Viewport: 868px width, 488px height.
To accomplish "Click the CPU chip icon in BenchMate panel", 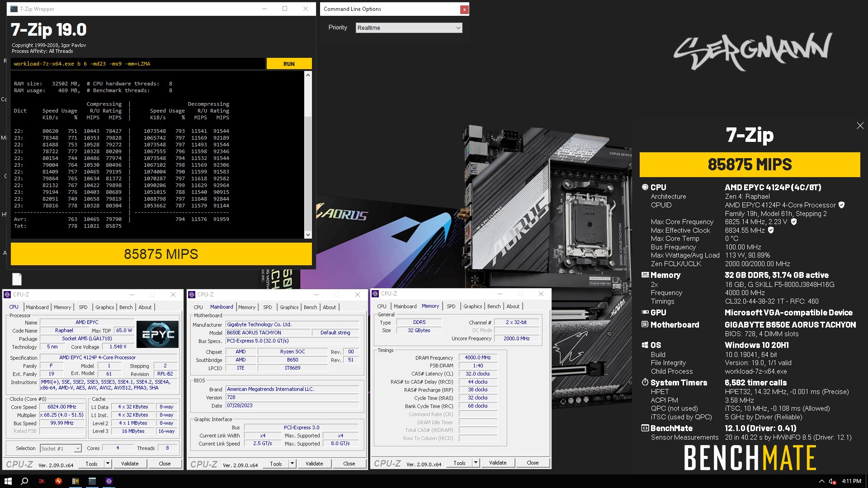I will tap(645, 187).
